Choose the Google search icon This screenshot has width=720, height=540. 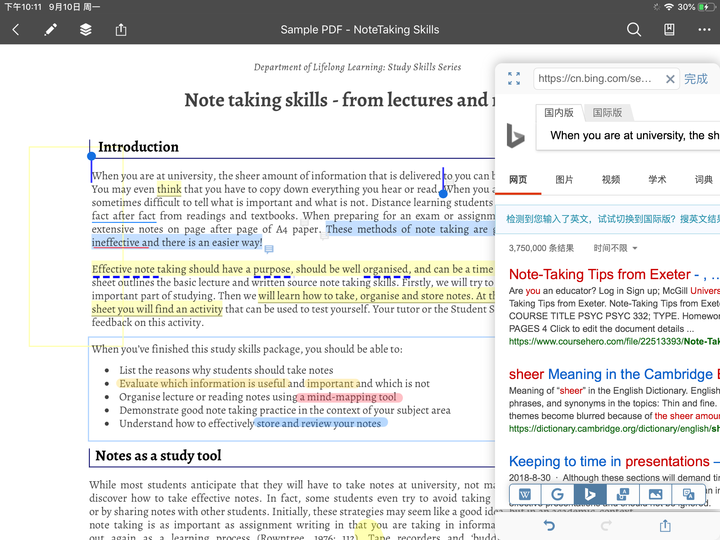point(557,495)
